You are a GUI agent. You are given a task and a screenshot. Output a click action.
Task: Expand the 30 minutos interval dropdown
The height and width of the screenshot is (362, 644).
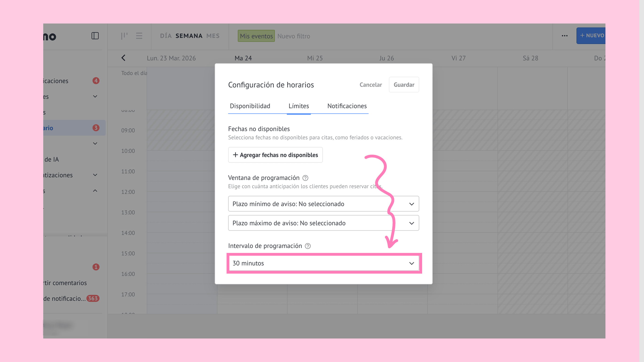point(324,263)
